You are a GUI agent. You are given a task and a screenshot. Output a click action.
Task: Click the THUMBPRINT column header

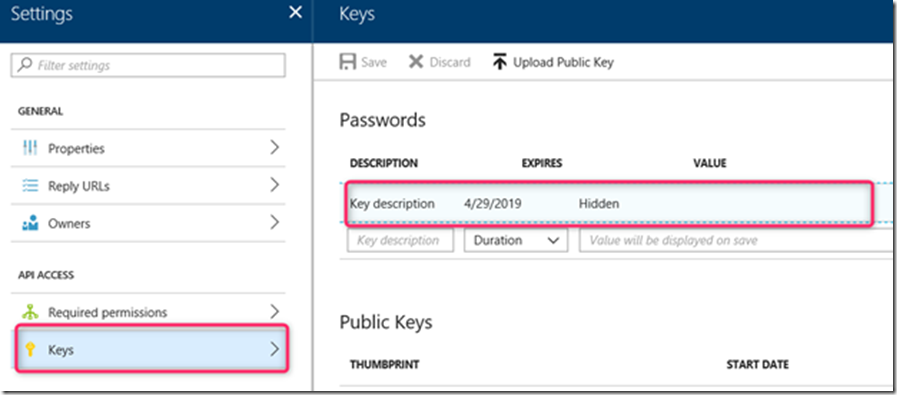tap(384, 364)
